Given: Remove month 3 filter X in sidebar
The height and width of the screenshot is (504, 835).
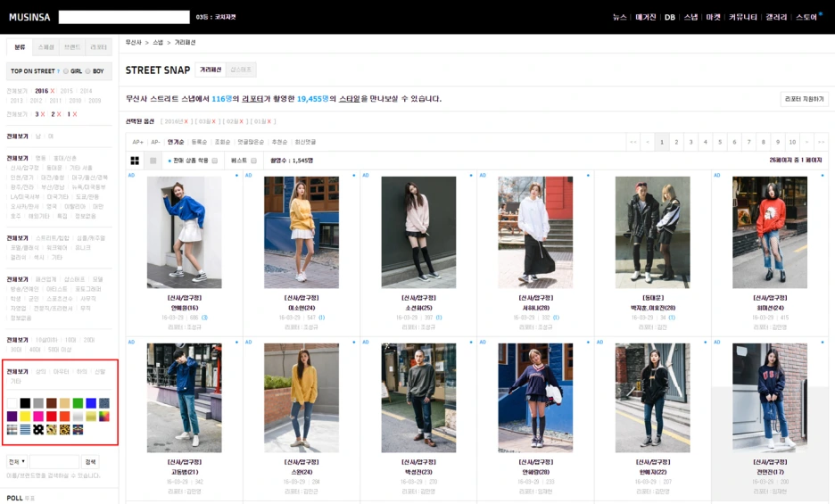Looking at the screenshot, I should 43,114.
